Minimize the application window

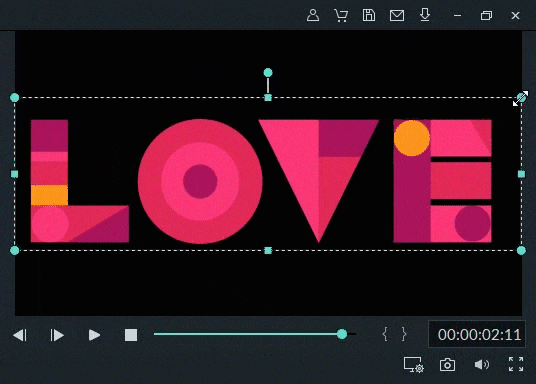457,16
